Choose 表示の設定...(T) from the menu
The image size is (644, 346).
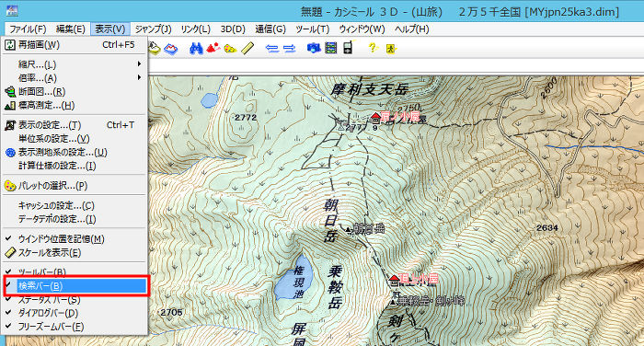75,125
